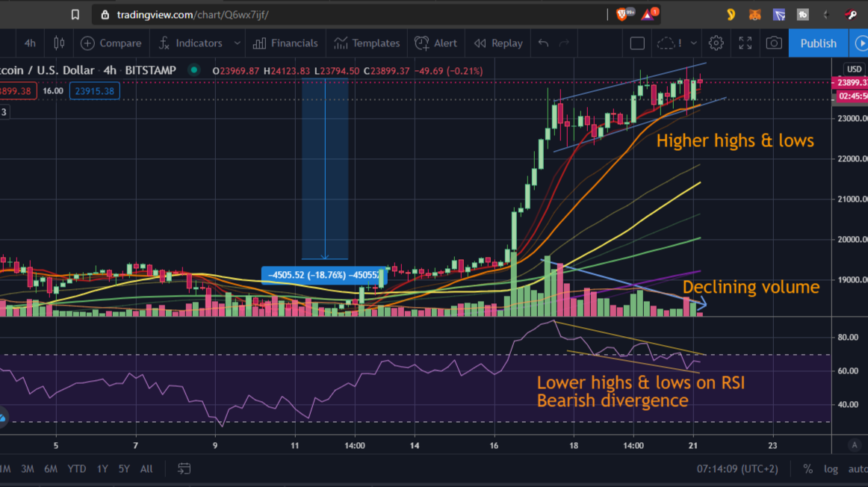
Task: Select the YTD date range
Action: pos(76,469)
